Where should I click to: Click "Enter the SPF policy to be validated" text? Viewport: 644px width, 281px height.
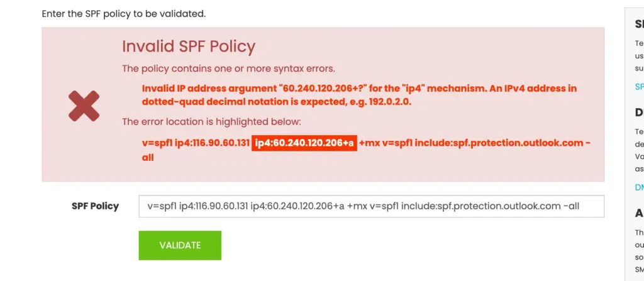point(123,13)
